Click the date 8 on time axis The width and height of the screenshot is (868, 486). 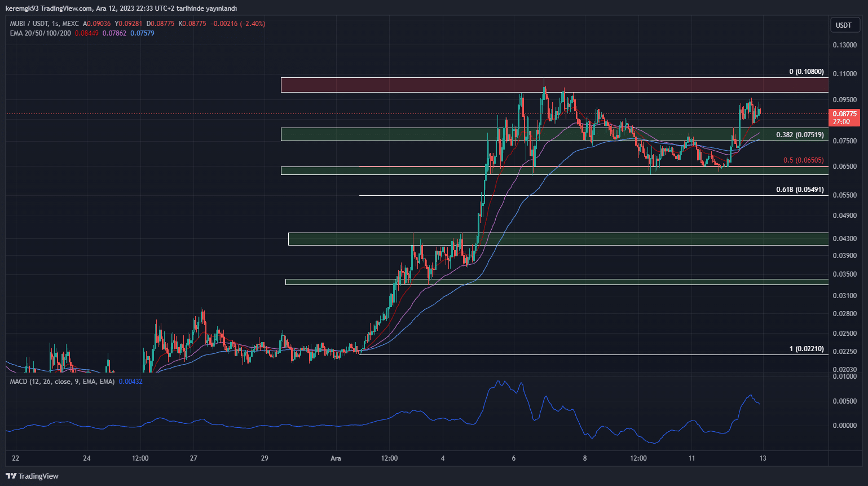[585, 458]
